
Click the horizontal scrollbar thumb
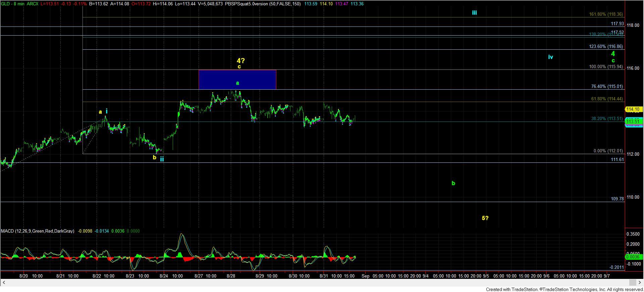click(x=632, y=282)
